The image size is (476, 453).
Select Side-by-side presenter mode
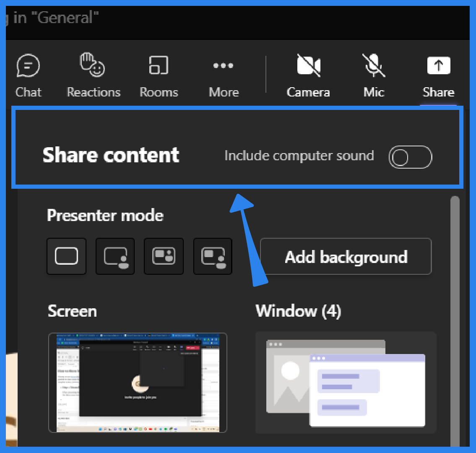click(164, 256)
